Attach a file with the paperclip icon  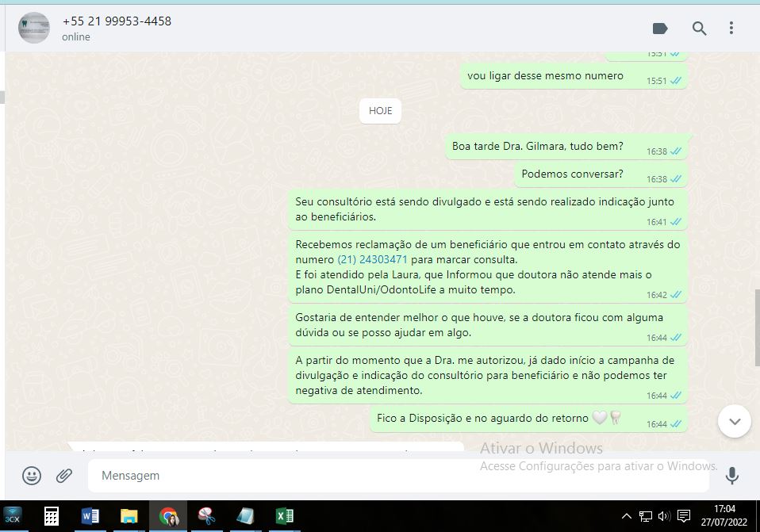click(64, 476)
